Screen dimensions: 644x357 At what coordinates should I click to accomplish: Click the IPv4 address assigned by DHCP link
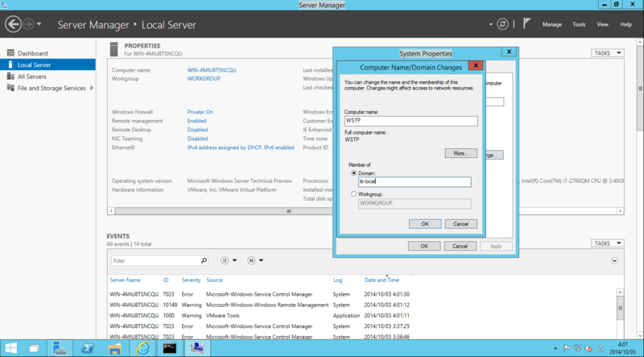click(x=241, y=147)
